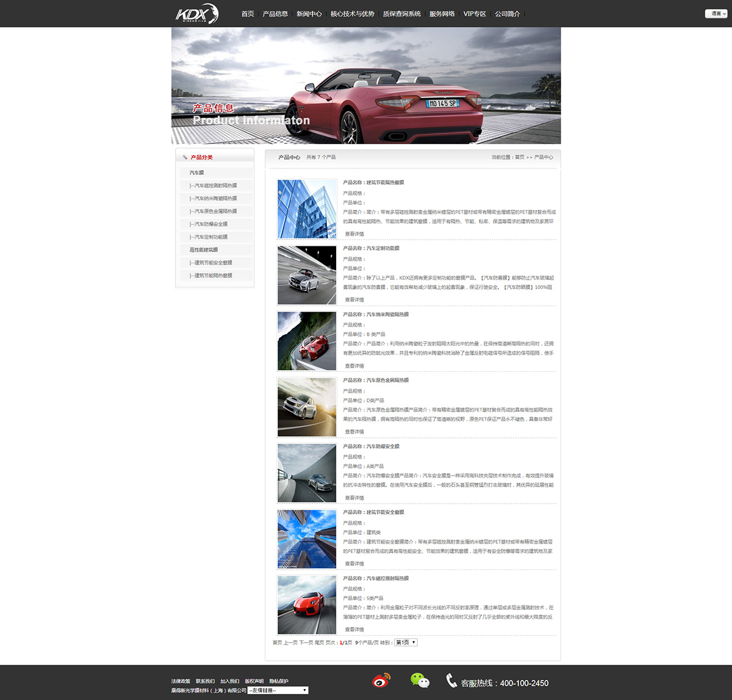
Task: Click the KDX logo in header
Action: pos(196,13)
